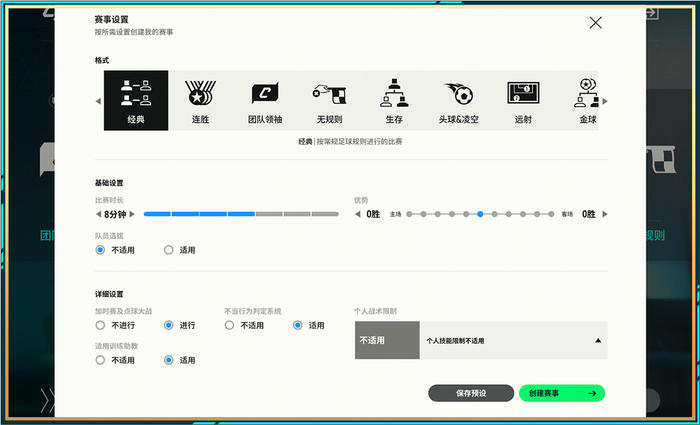Viewport: 700px width, 425px height.
Task: Click 保存预设 button
Action: [471, 393]
